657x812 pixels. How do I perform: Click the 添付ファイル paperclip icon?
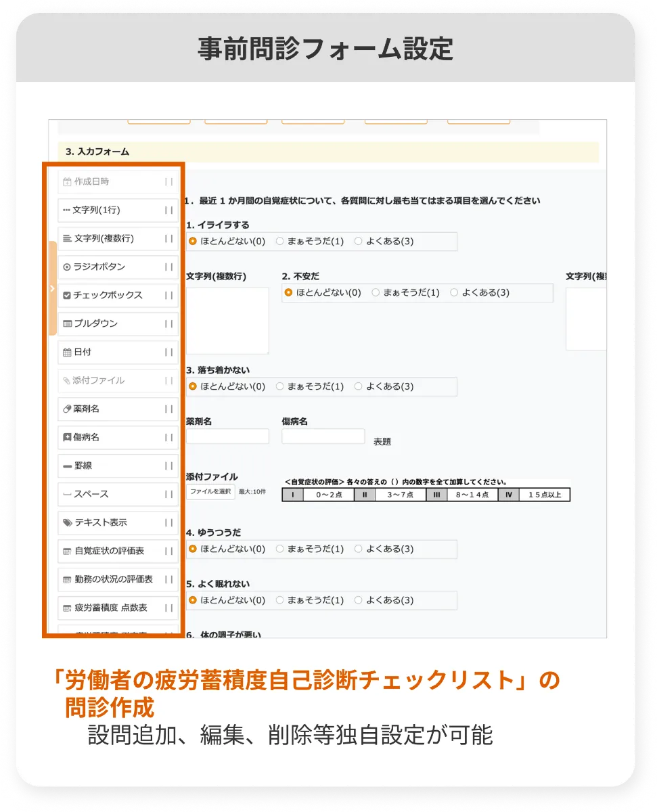click(66, 381)
